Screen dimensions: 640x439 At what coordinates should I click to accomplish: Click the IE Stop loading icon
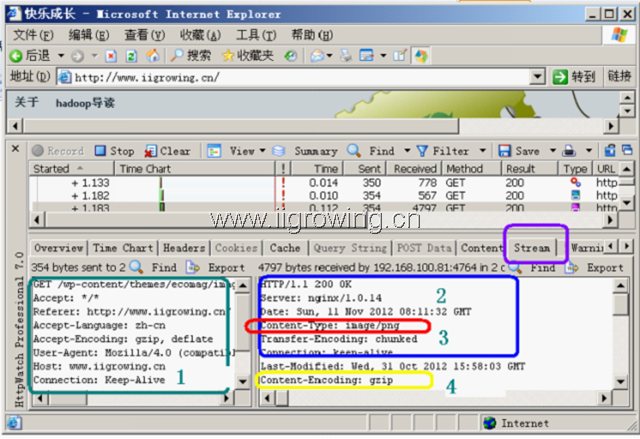tap(111, 56)
